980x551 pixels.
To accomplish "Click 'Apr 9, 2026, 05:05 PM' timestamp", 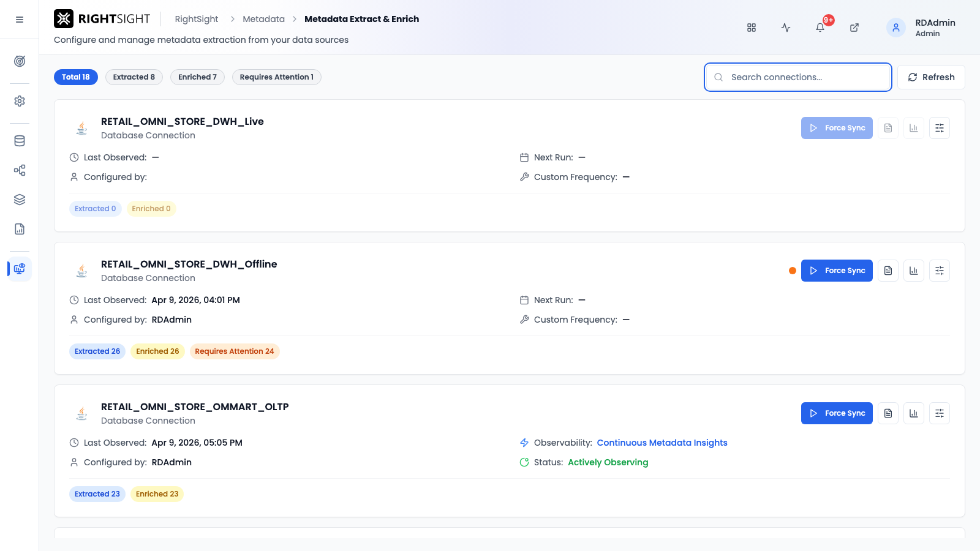I will pyautogui.click(x=197, y=443).
